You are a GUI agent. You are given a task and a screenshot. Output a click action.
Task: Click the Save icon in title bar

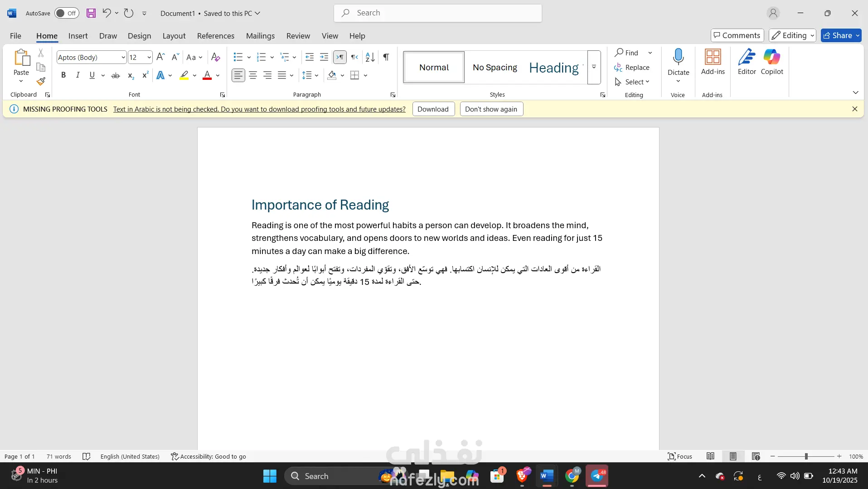tap(91, 13)
